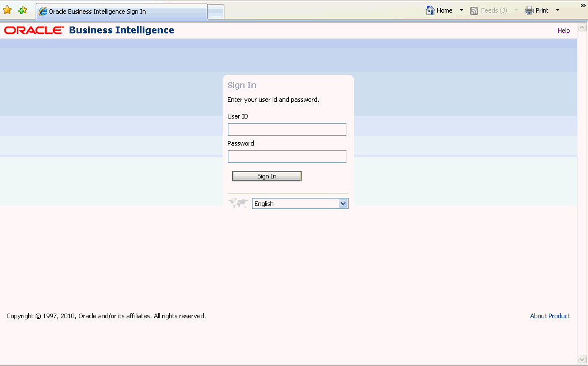Click the 'Enter your user id and password' text
Image resolution: width=588 pixels, height=366 pixels.
(x=273, y=100)
